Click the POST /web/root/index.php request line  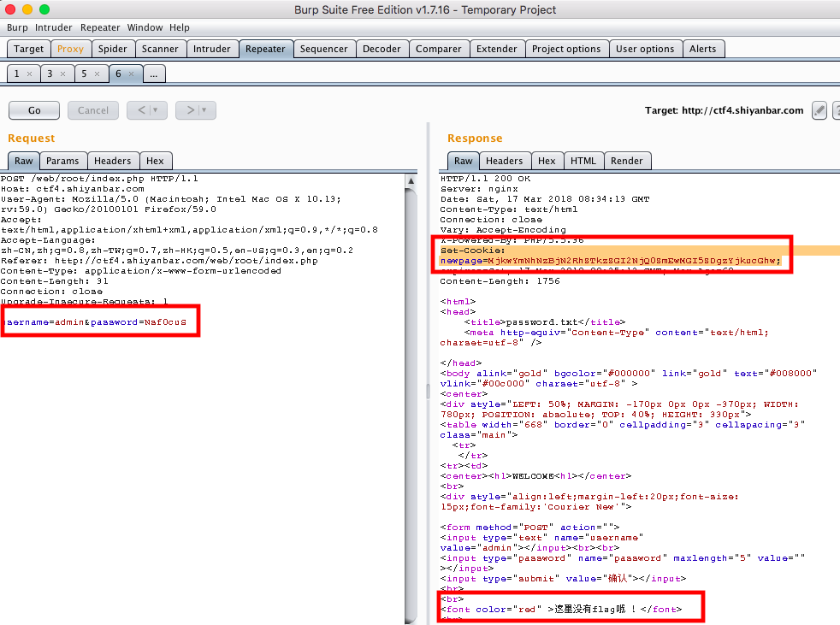pyautogui.click(x=99, y=179)
